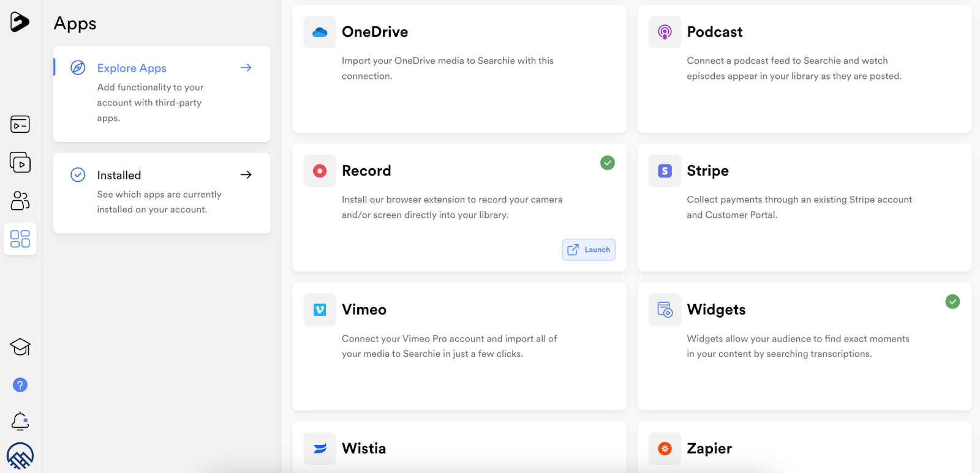Select the Explore Apps tab

[162, 94]
